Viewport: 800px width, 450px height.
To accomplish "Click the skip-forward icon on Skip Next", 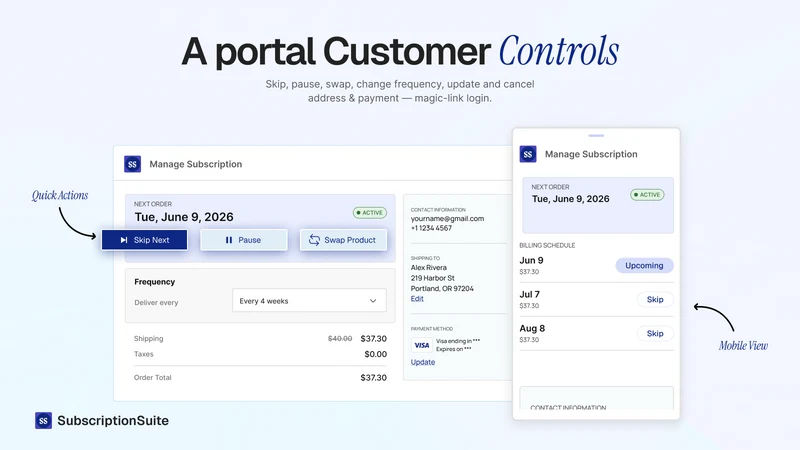I will [124, 240].
